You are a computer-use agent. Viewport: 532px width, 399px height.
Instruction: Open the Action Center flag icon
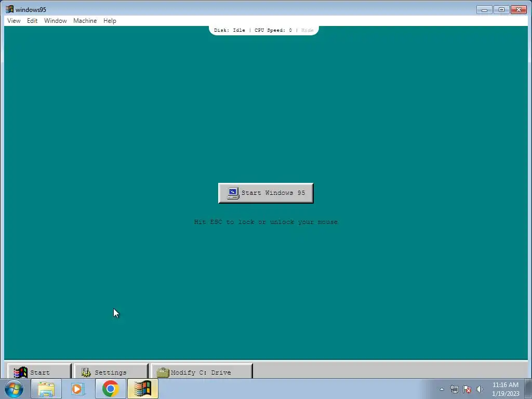click(x=467, y=389)
